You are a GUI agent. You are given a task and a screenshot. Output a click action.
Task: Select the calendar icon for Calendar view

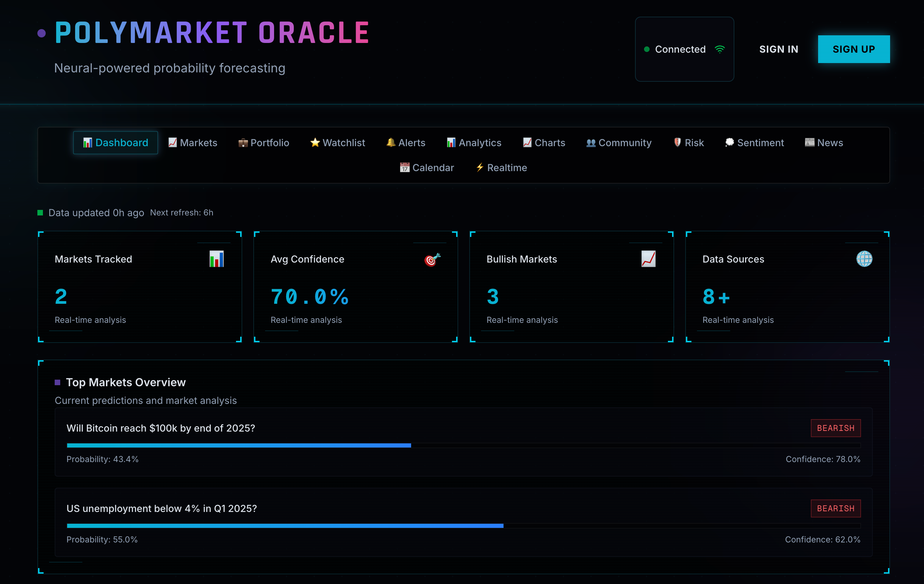coord(405,167)
